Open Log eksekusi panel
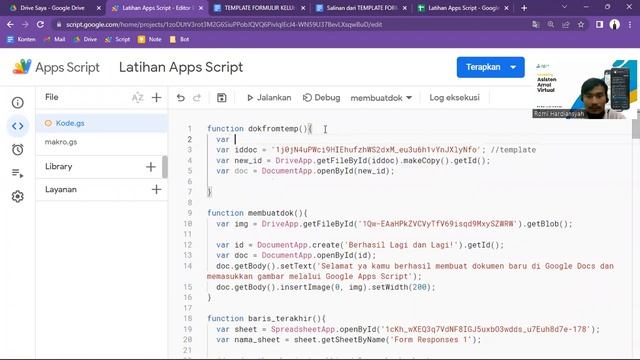This screenshot has width=640, height=360. (x=454, y=98)
